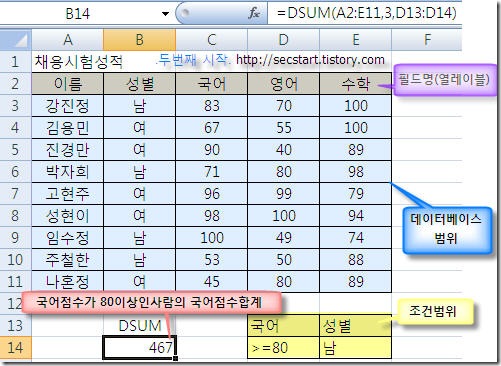
Task: Select column A header
Action: pyautogui.click(x=68, y=40)
